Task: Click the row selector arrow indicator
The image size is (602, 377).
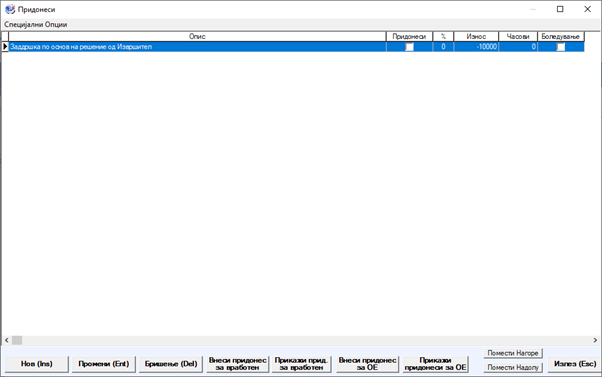Action: pos(5,47)
